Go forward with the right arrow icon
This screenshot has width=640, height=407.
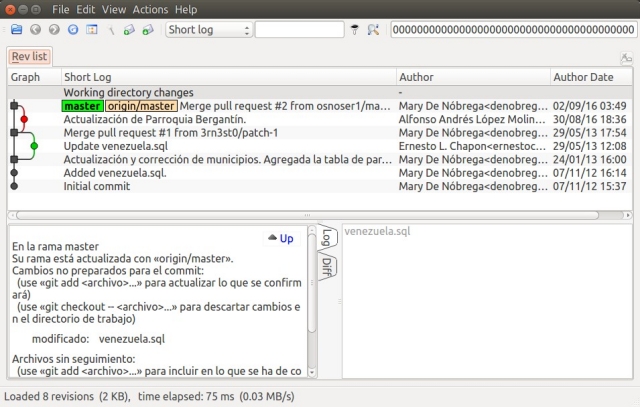pyautogui.click(x=54, y=30)
